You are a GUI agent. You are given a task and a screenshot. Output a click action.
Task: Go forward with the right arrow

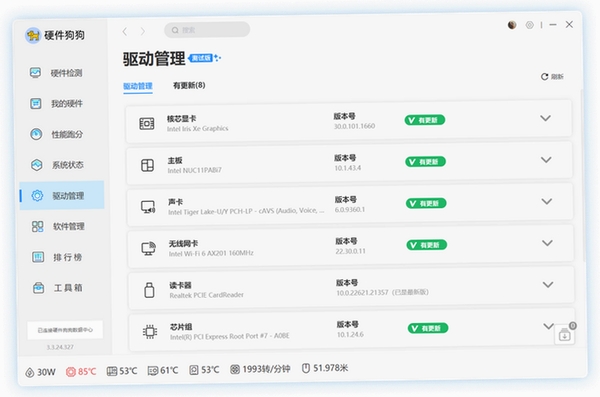143,31
